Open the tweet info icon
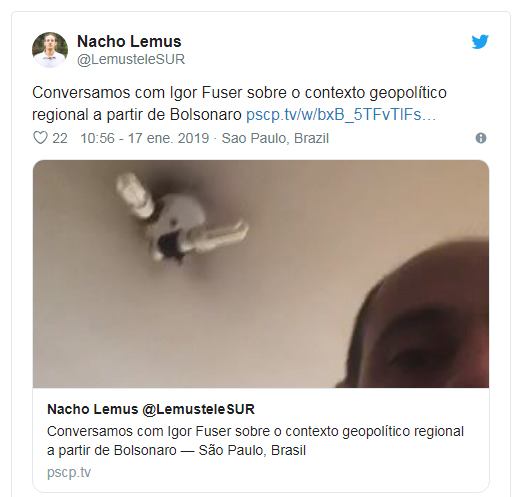Viewport: 523px width, 497px height. 481,138
